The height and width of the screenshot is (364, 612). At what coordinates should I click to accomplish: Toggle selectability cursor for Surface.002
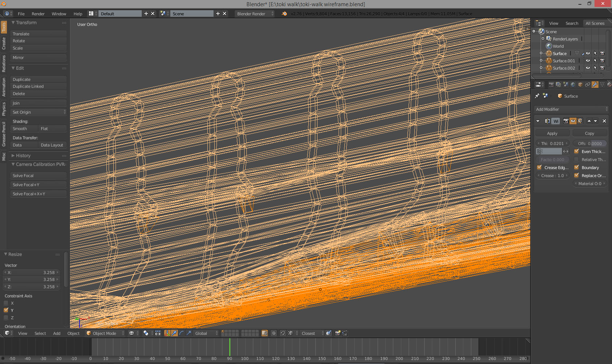pyautogui.click(x=595, y=68)
